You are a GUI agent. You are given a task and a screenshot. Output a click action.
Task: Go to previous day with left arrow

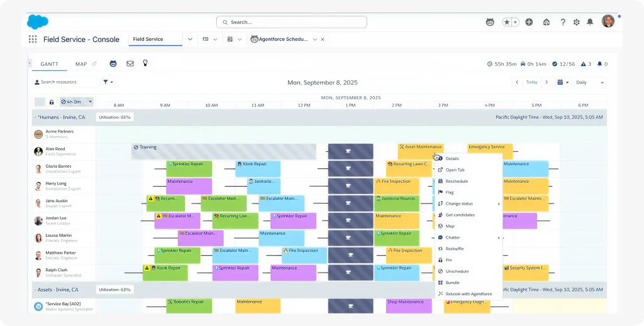(x=518, y=82)
